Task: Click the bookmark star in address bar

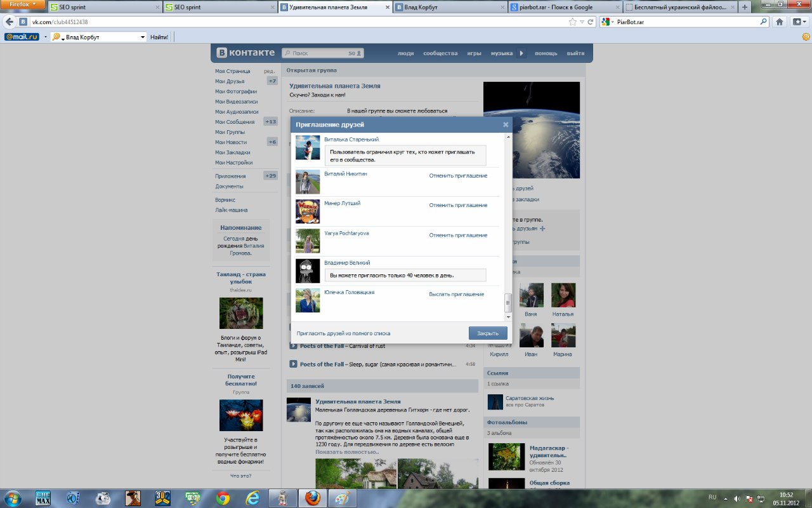Action: coord(573,22)
